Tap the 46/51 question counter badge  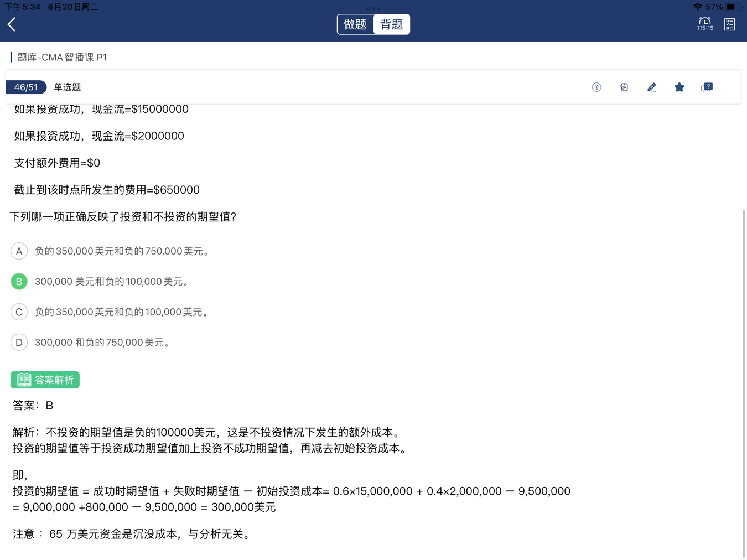[26, 87]
